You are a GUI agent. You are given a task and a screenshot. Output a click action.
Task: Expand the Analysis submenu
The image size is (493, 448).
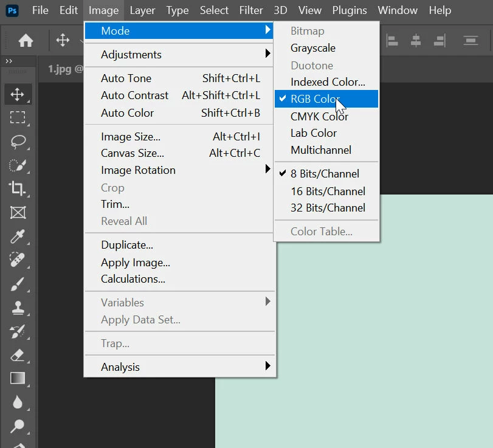click(179, 367)
